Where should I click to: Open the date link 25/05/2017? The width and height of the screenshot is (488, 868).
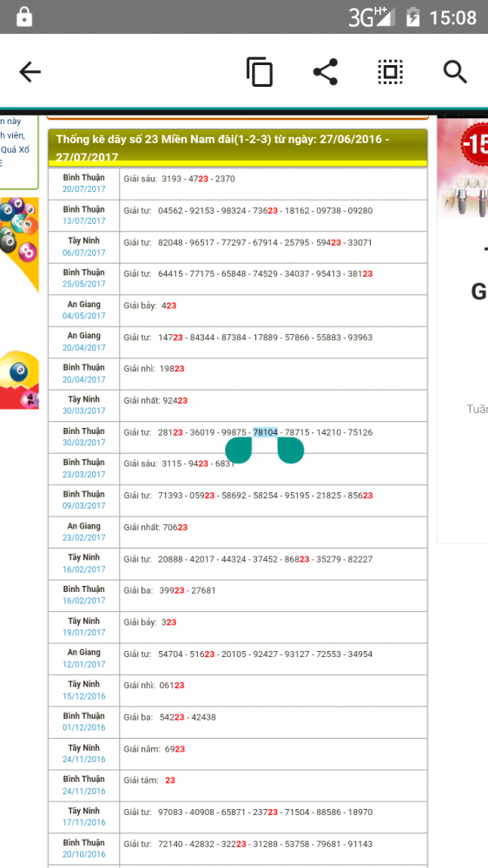(83, 284)
